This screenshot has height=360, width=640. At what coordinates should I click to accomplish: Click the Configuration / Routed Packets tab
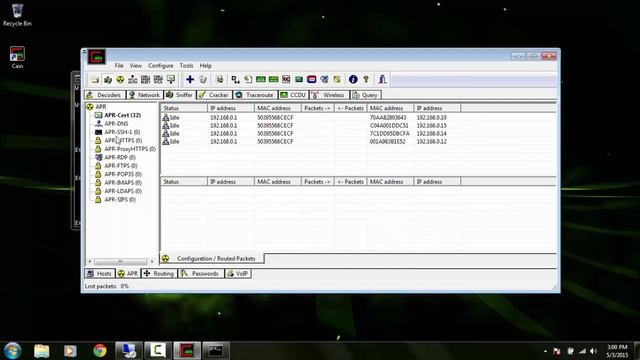tap(211, 258)
